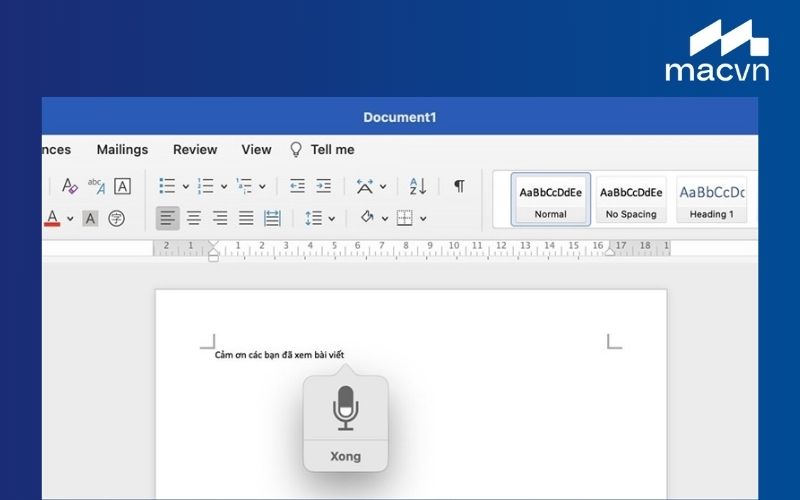
Task: Apply multilevel list formatting
Action: click(x=244, y=186)
